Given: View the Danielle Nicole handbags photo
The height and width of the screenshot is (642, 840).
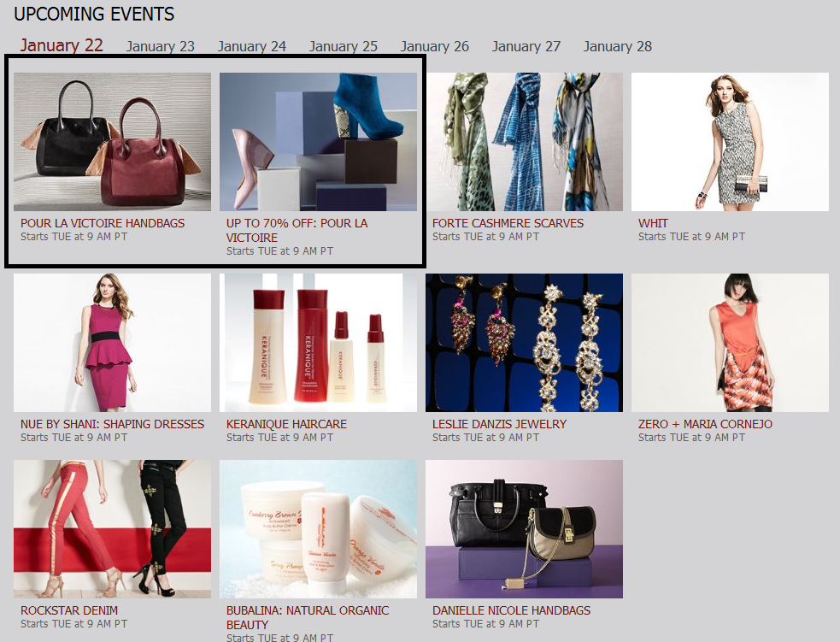Looking at the screenshot, I should tap(525, 529).
